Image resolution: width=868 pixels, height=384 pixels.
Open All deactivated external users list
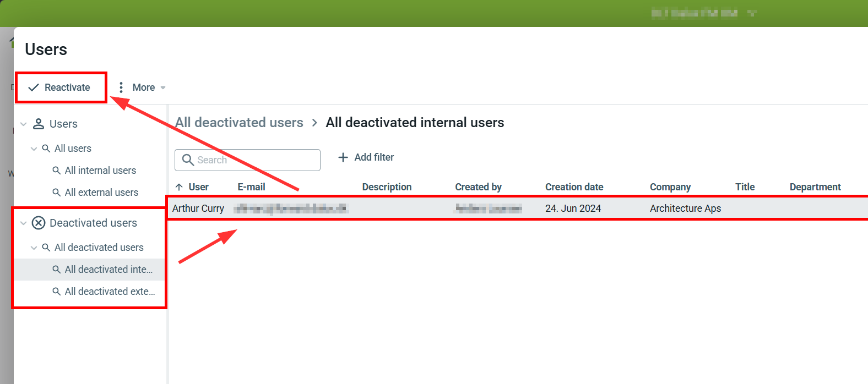(110, 292)
